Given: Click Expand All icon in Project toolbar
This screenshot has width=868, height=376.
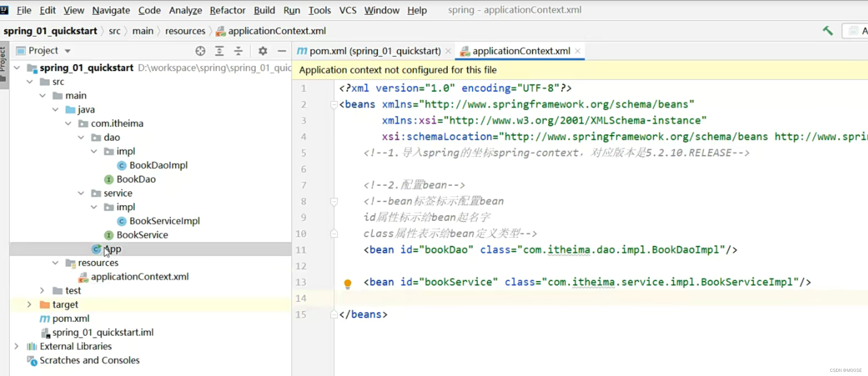Looking at the screenshot, I should click(219, 51).
